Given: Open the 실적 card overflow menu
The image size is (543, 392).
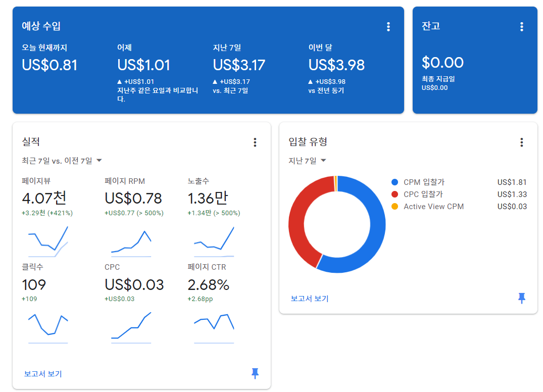Looking at the screenshot, I should click(x=255, y=142).
